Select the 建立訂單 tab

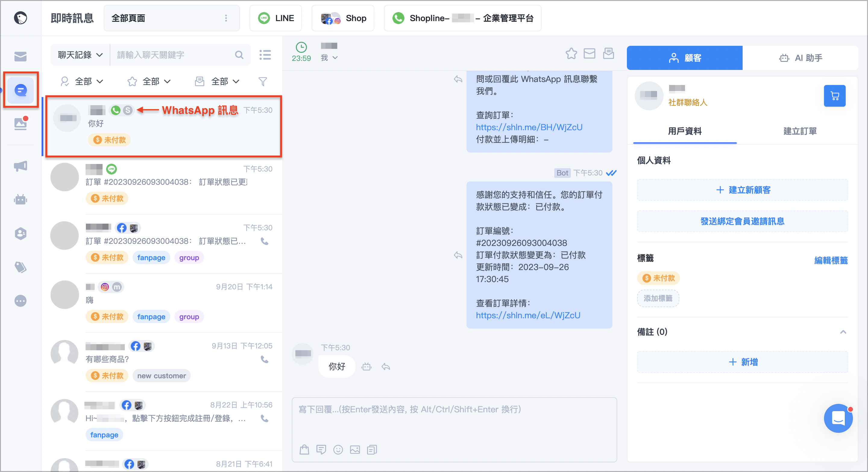(x=800, y=131)
